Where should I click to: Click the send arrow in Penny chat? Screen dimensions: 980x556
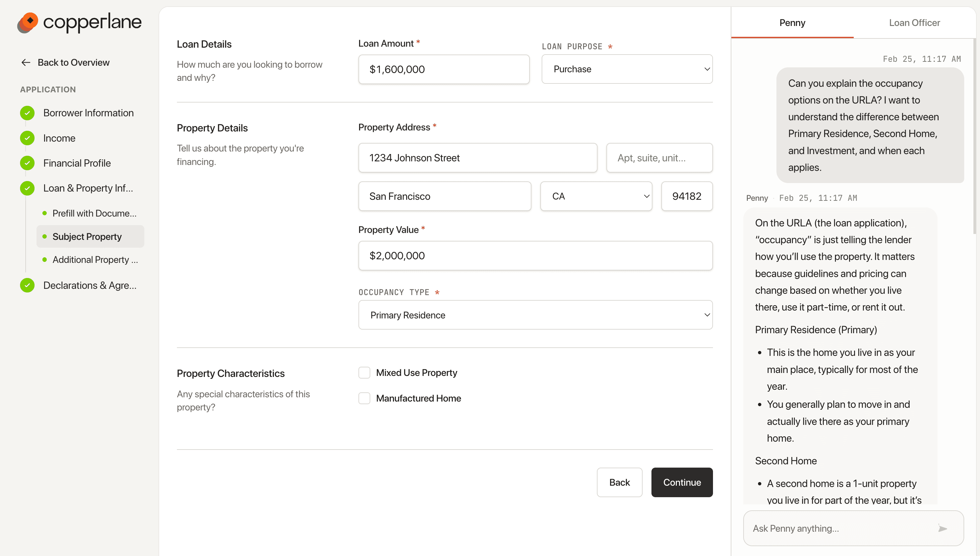point(943,528)
